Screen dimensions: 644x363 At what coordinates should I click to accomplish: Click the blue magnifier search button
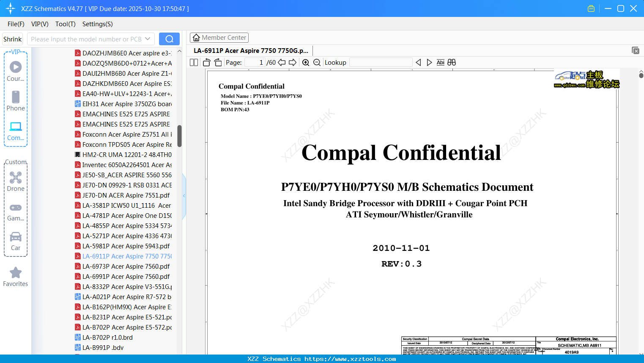169,39
